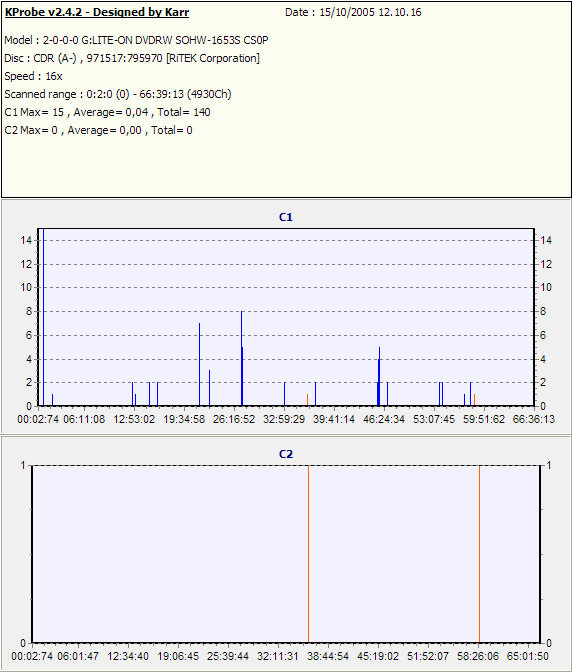
Task: Select the Date line showing 15/10/2005
Action: tap(353, 12)
